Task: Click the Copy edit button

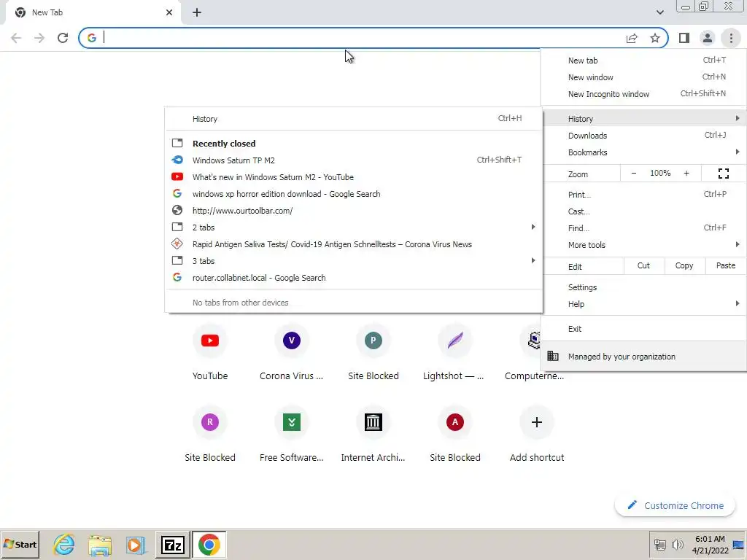Action: [x=684, y=265]
